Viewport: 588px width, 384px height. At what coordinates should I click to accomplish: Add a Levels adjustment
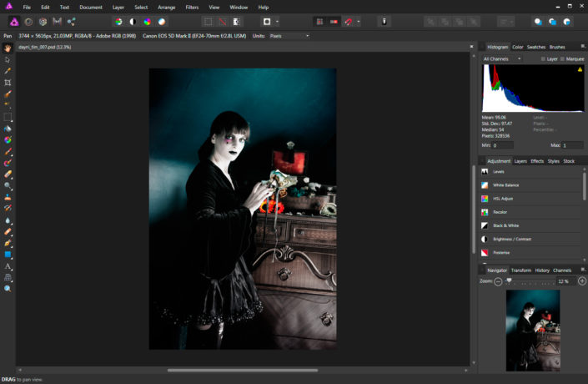pos(530,171)
